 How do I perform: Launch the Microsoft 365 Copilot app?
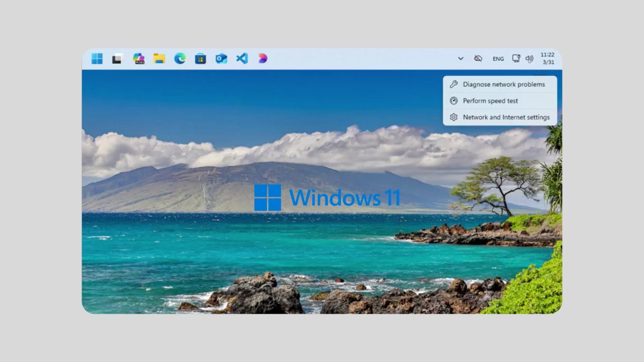[138, 58]
